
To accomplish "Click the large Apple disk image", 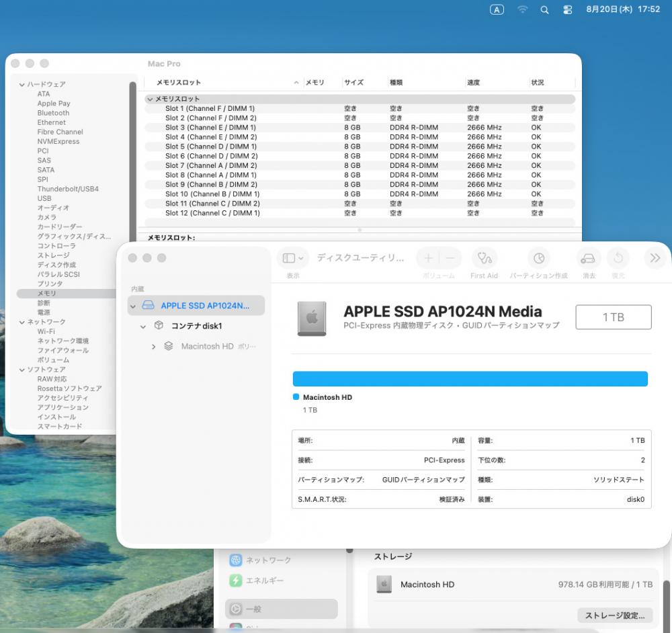I will 312,318.
